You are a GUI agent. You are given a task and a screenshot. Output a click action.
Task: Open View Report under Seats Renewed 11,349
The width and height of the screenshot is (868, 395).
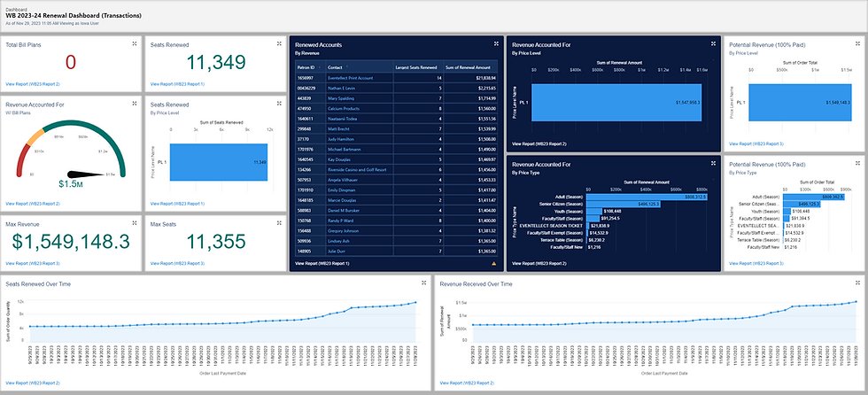[177, 84]
